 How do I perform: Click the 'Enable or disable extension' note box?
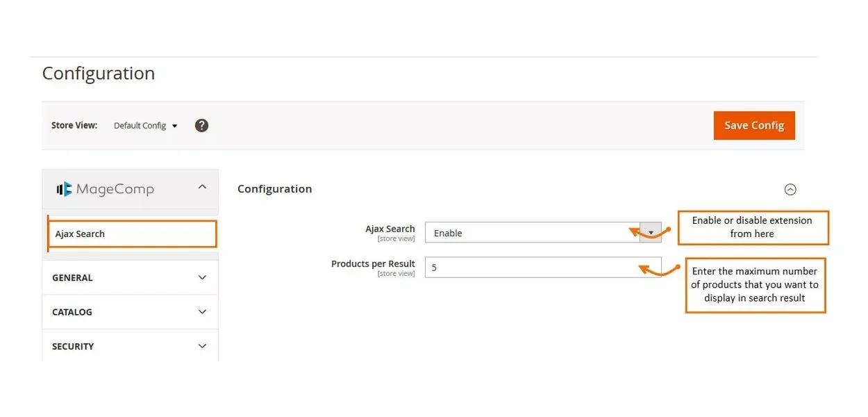click(753, 227)
